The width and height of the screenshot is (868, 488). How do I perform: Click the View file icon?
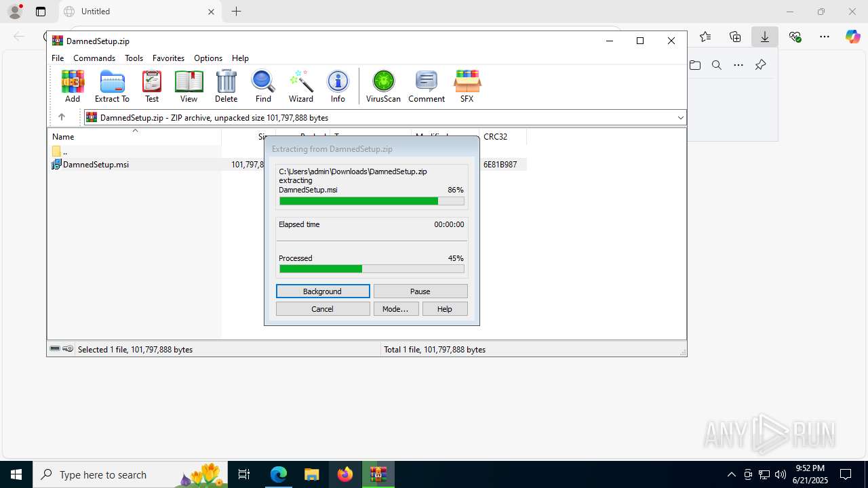(x=189, y=86)
